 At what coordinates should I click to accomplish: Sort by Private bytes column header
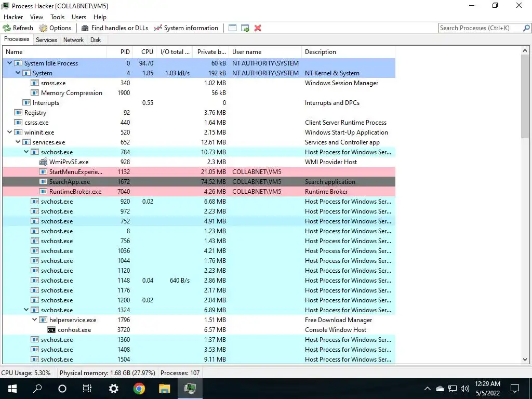pyautogui.click(x=211, y=52)
